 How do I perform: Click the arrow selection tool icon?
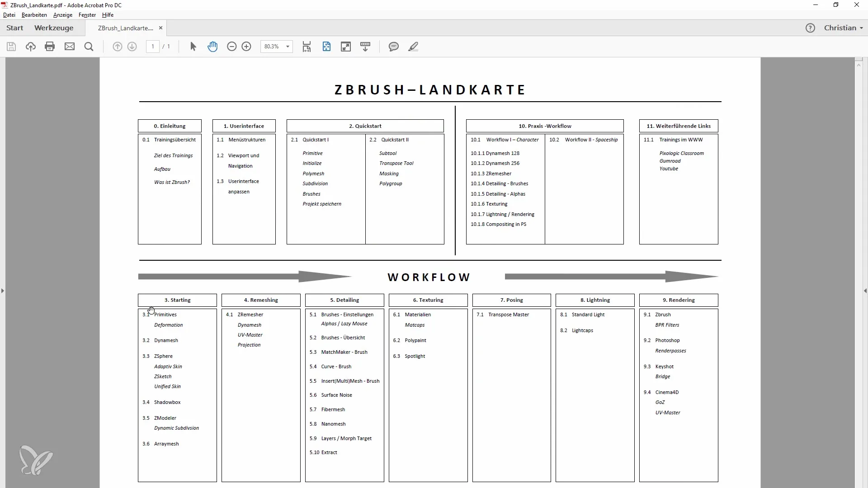click(193, 46)
